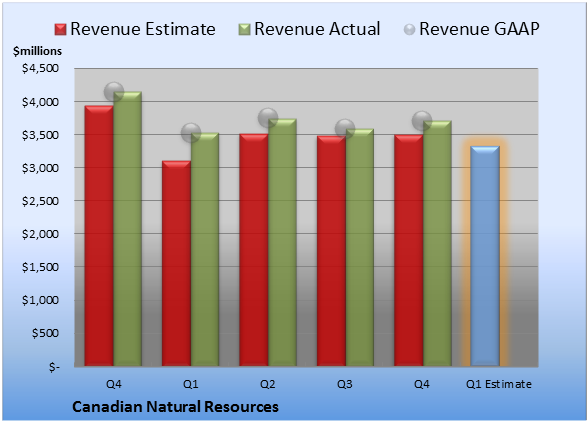The width and height of the screenshot is (588, 422).
Task: Click the "$3,000" axis value
Action: [x=40, y=168]
